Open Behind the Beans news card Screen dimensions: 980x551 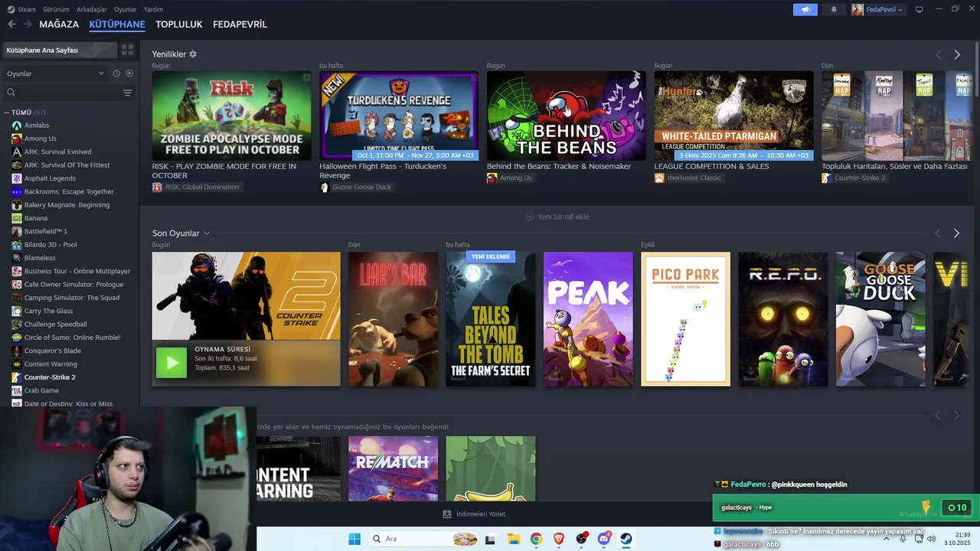(567, 116)
